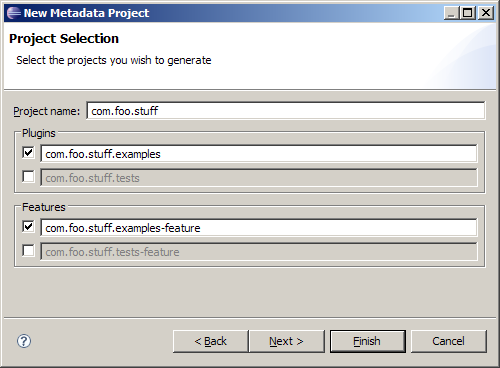
Task: Focus the Project name text field
Action: pyautogui.click(x=286, y=110)
